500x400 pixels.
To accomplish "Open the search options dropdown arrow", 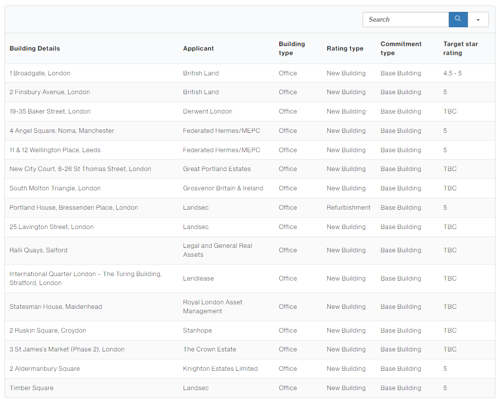I will (x=478, y=19).
